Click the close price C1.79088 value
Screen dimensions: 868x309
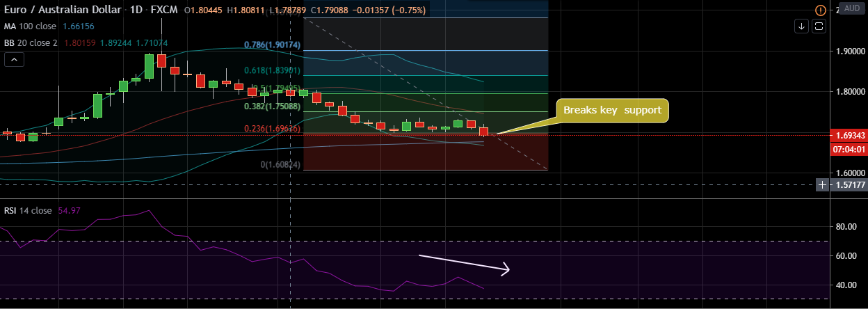coord(329,11)
